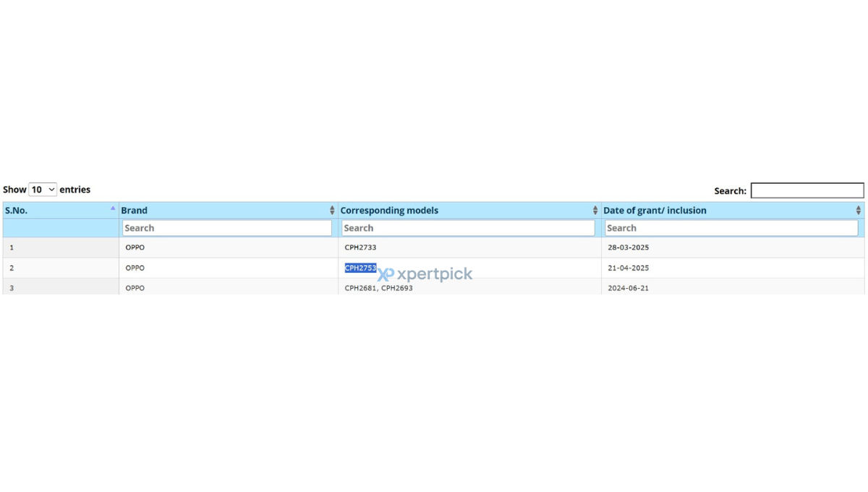The height and width of the screenshot is (492, 868).
Task: Click Corresponding models sort arrows icon
Action: 595,211
